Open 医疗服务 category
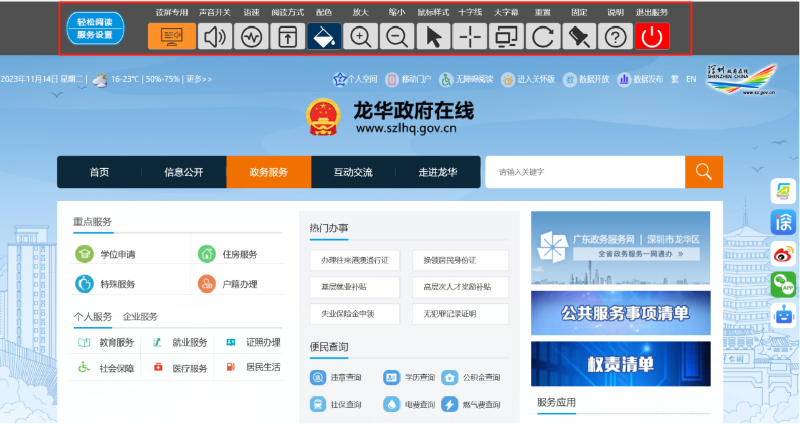 [180, 367]
